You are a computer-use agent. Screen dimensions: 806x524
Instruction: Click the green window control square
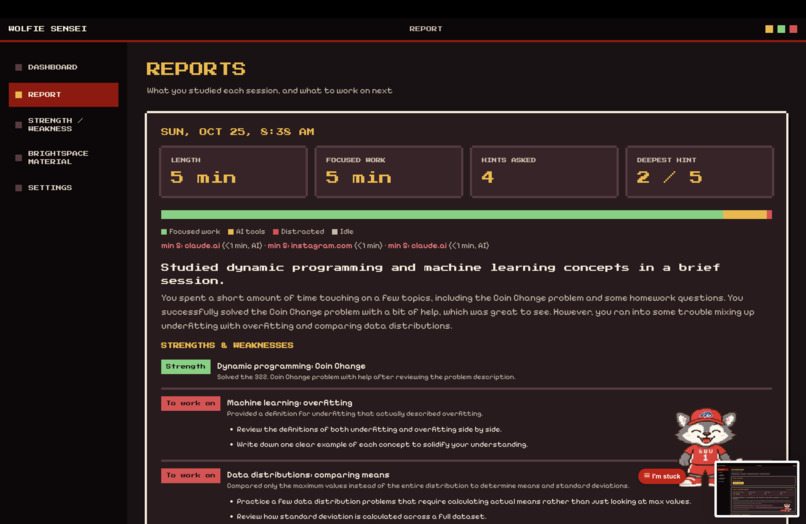pos(781,29)
